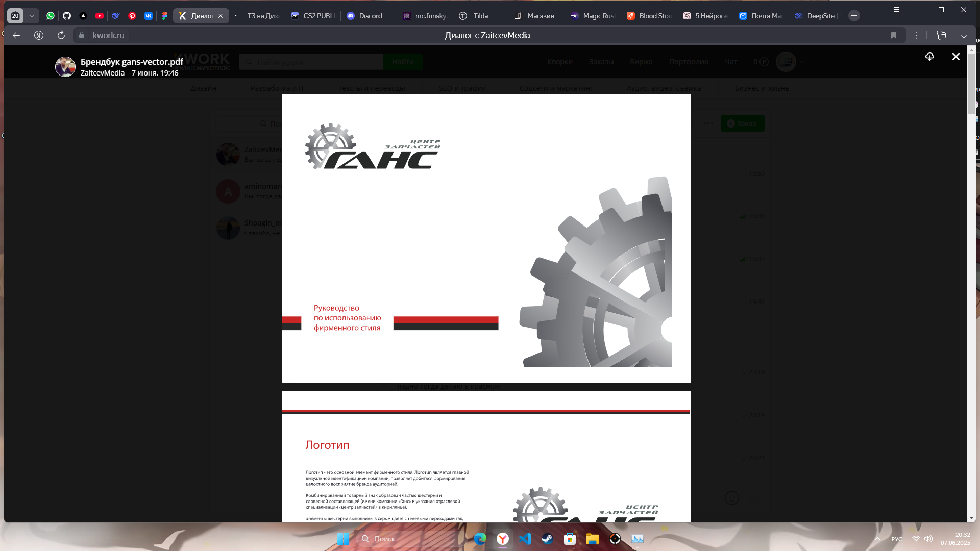Open Pinterest pinned tab
Image resolution: width=980 pixels, height=551 pixels.
(x=132, y=16)
